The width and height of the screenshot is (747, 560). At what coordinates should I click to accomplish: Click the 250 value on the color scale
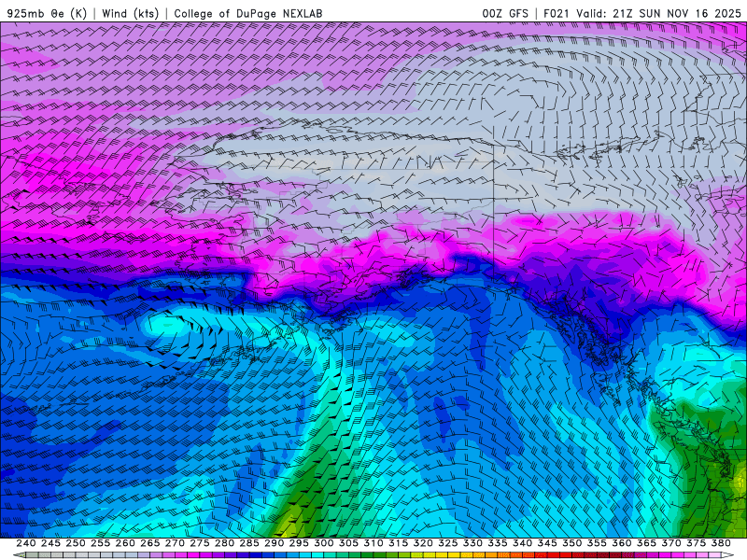pos(76,543)
